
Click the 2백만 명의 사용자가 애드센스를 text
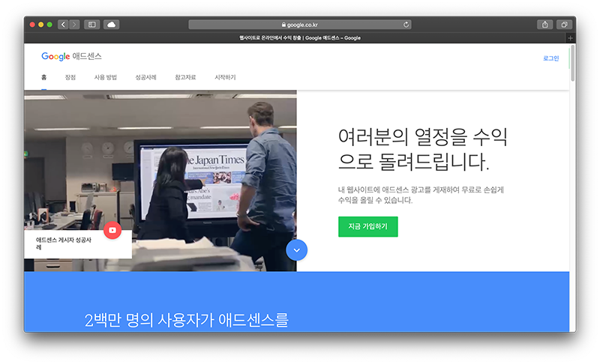(x=186, y=320)
